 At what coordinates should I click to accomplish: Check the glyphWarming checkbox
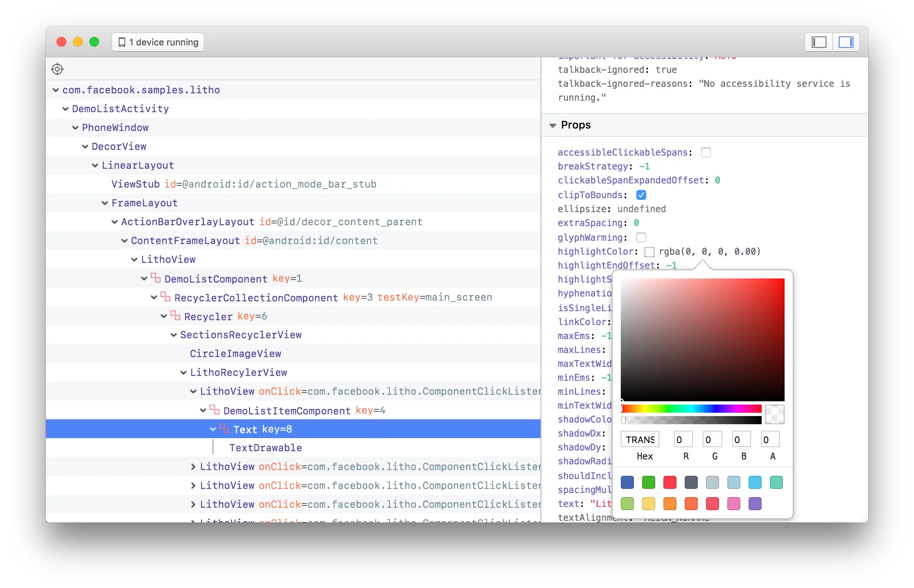click(x=641, y=237)
